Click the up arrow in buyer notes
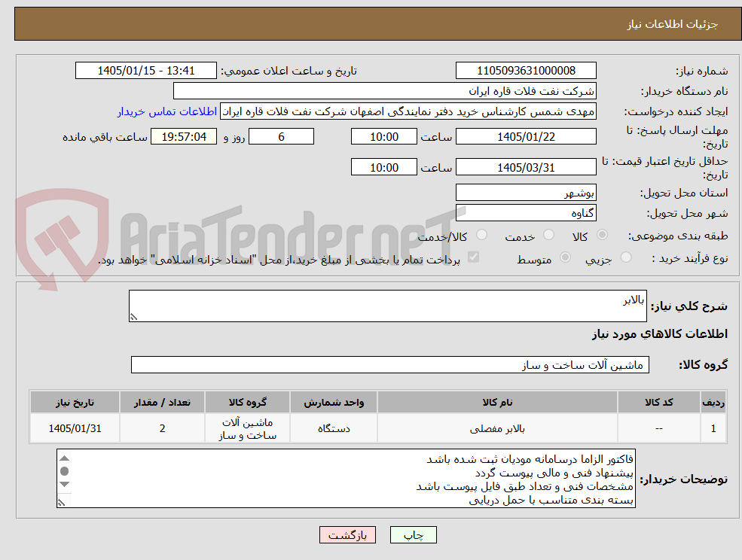The width and height of the screenshot is (742, 560). (65, 458)
